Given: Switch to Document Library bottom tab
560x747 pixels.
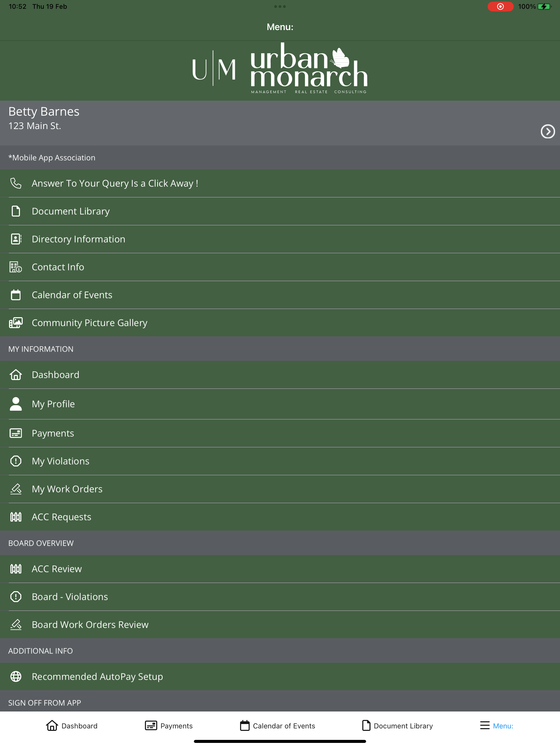Looking at the screenshot, I should tap(397, 725).
